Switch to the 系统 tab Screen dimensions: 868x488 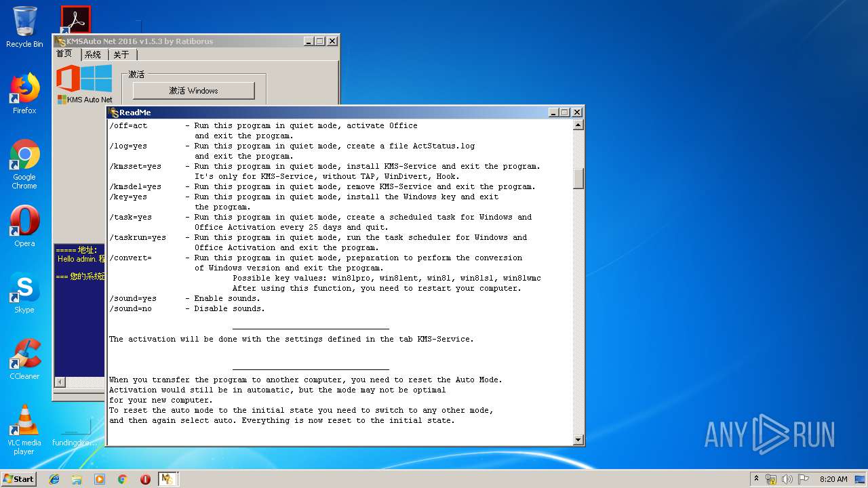94,55
